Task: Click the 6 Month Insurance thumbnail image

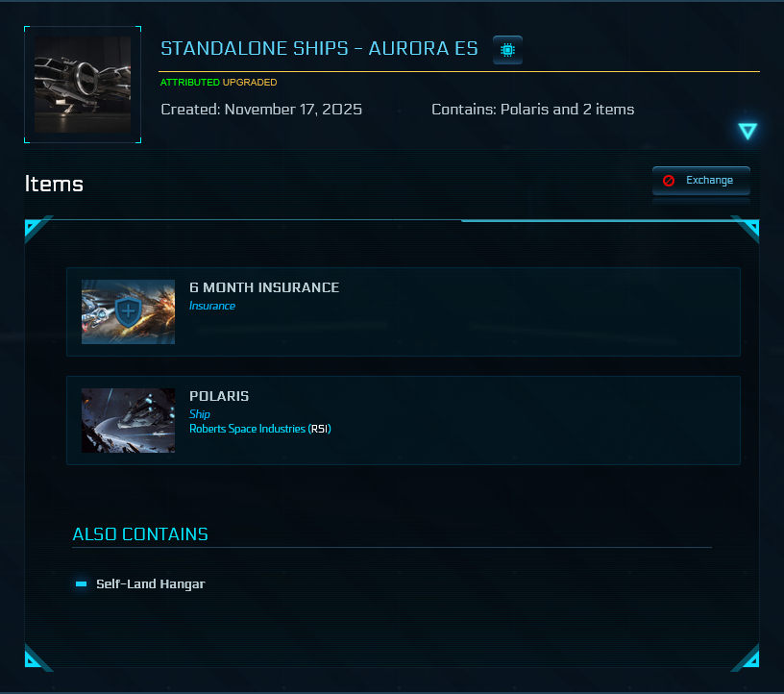Action: pyautogui.click(x=128, y=311)
